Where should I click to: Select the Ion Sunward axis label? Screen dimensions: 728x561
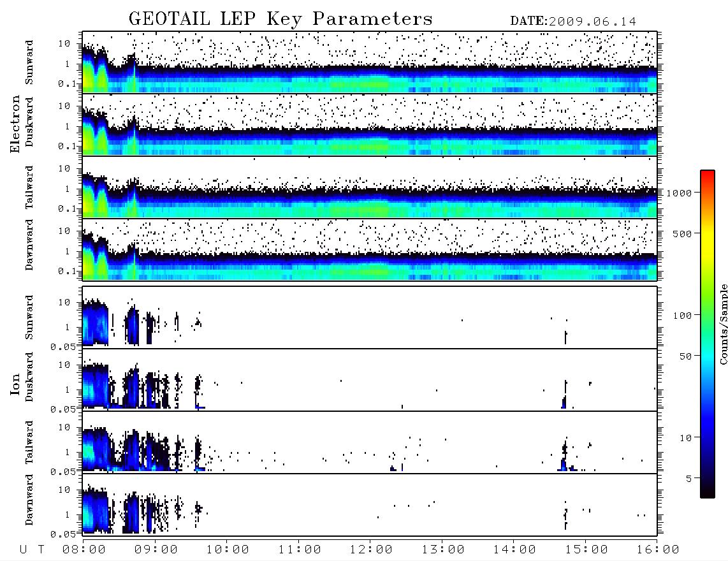click(29, 317)
